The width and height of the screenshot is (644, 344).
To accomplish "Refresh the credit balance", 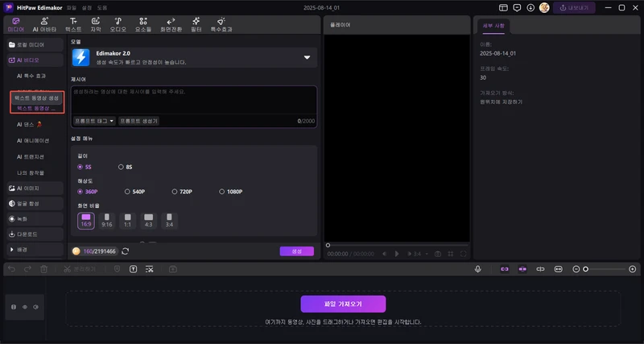I will pyautogui.click(x=126, y=251).
